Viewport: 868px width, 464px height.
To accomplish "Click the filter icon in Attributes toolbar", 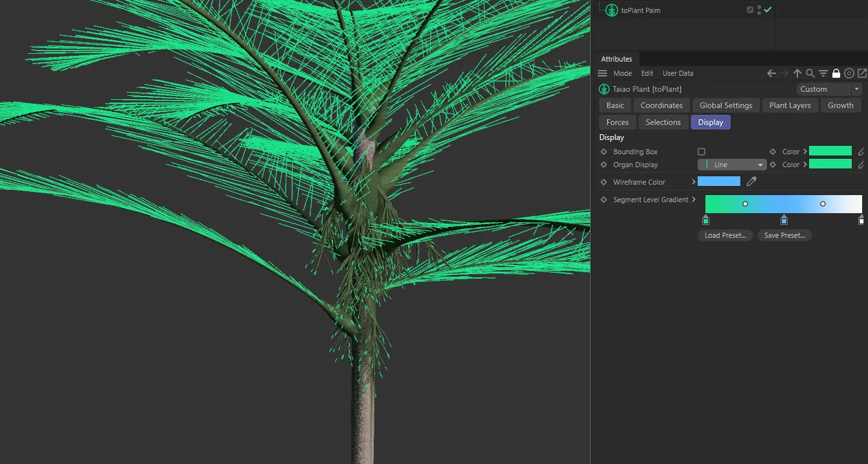I will [823, 73].
